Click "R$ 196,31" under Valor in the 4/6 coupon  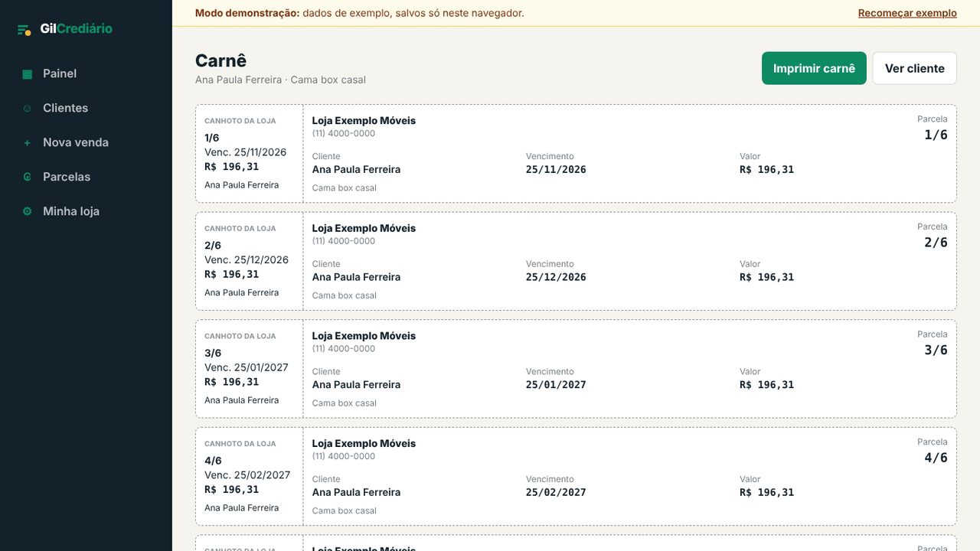pos(766,493)
